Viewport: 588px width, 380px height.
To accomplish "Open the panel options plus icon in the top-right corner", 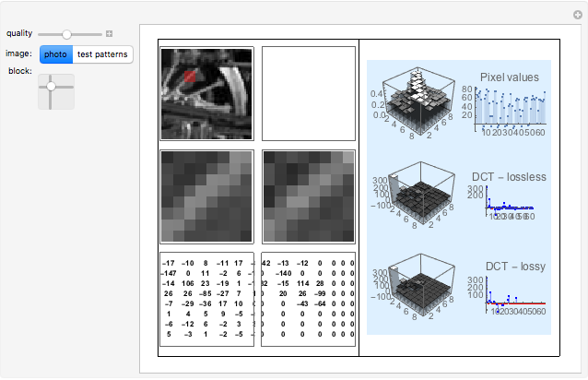I will coord(577,15).
